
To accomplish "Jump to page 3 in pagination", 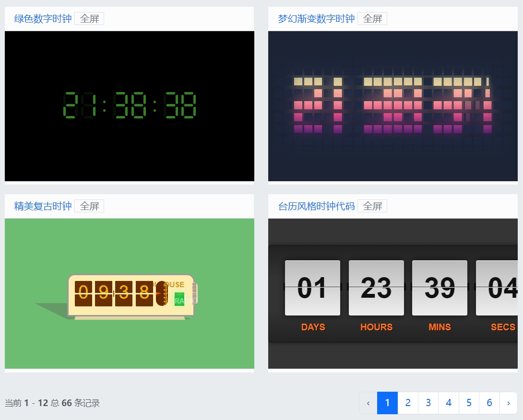I will (428, 403).
